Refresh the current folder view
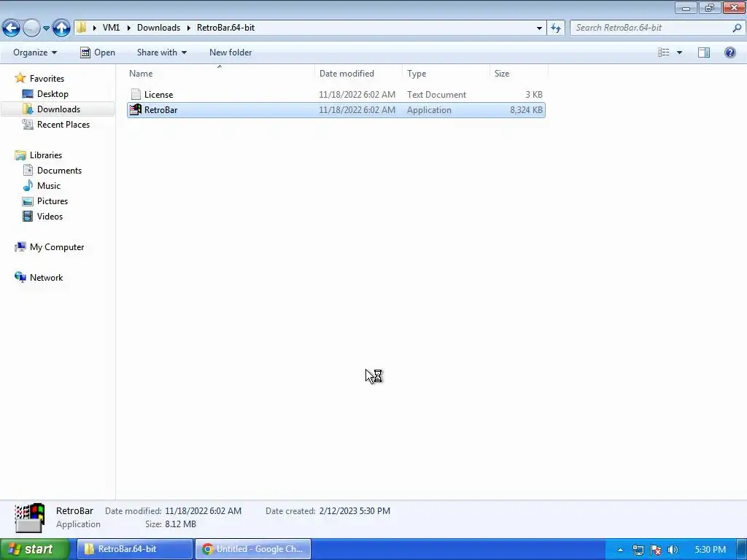The width and height of the screenshot is (747, 560). click(x=556, y=28)
